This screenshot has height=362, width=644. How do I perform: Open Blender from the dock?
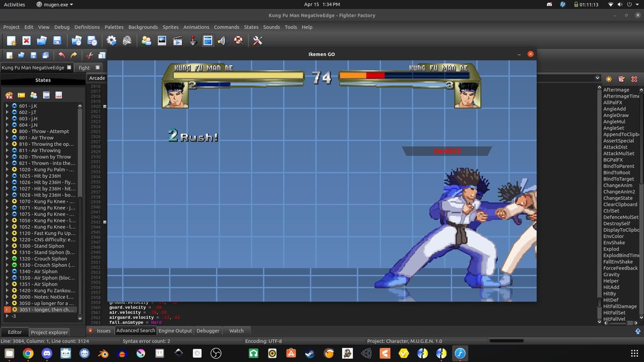[103, 353]
